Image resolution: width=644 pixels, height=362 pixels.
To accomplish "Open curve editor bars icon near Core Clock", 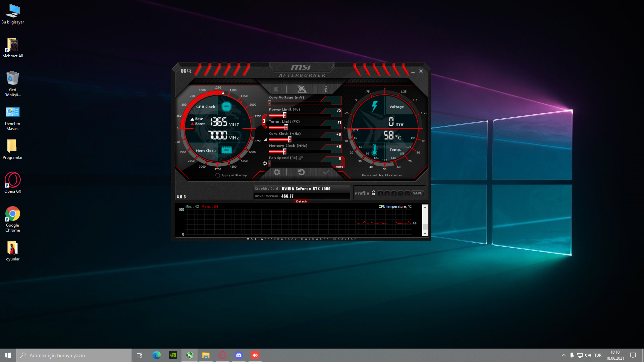I will point(266,140).
